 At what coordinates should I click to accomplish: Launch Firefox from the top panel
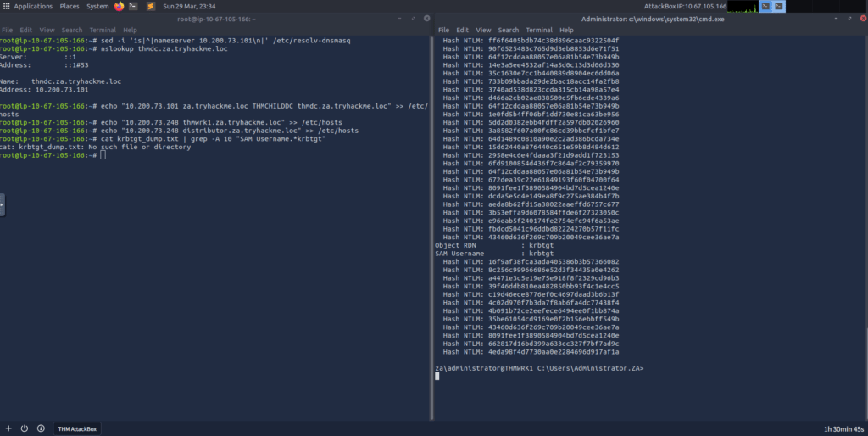coord(119,6)
